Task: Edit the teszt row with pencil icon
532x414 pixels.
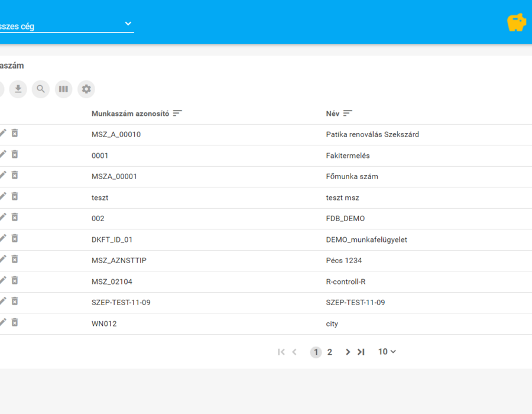Action: [x=3, y=196]
